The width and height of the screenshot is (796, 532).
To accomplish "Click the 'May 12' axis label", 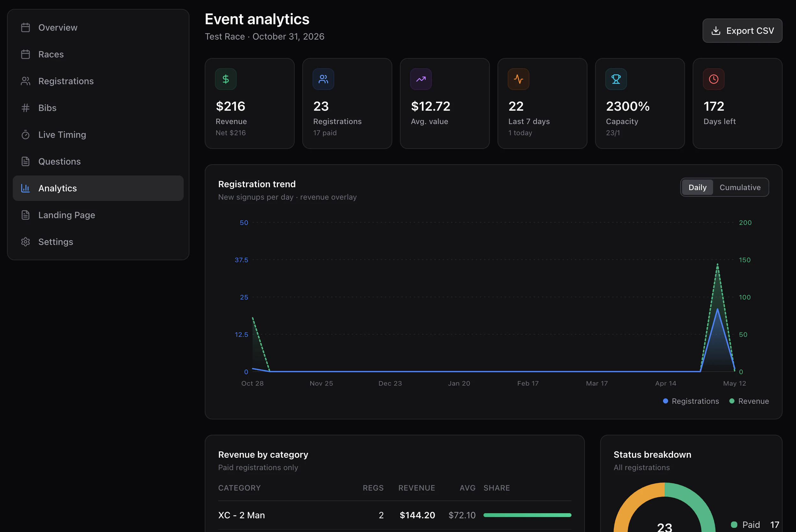I will [734, 383].
